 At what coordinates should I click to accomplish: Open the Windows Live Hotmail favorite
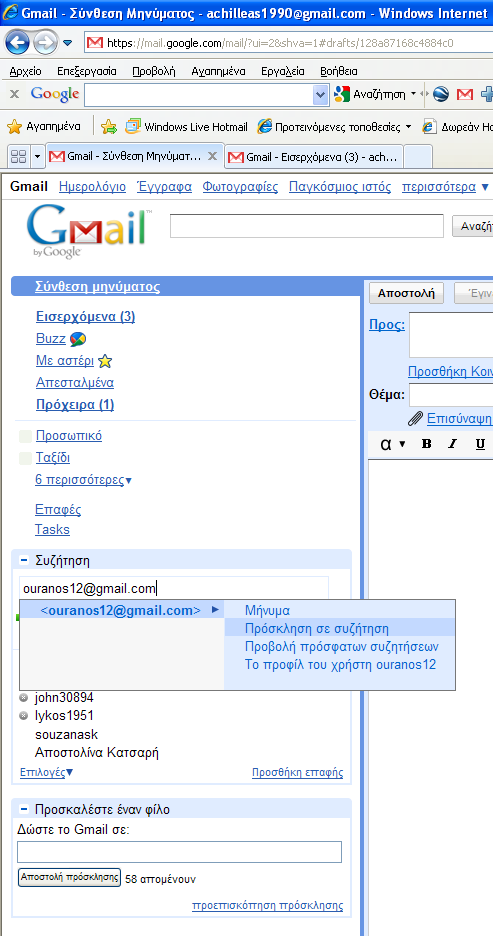pyautogui.click(x=186, y=127)
